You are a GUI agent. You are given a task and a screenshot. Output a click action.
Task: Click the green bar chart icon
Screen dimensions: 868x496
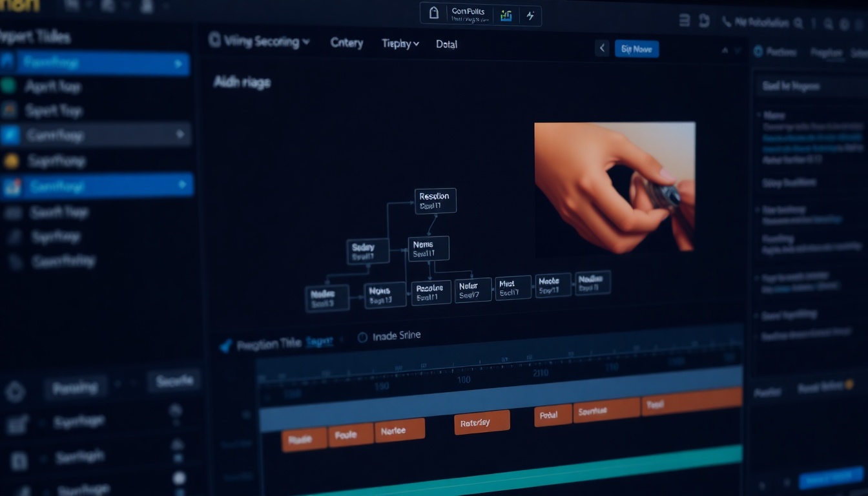506,15
